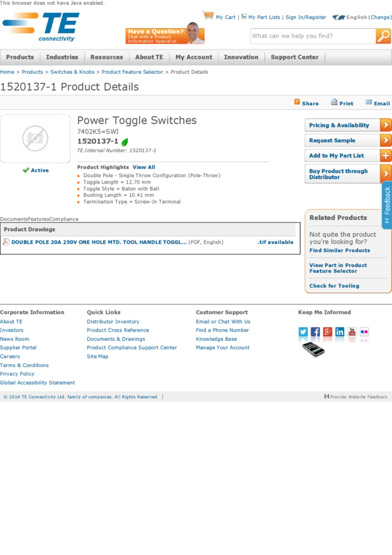
Task: Click the Share icon
Action: 297,103
